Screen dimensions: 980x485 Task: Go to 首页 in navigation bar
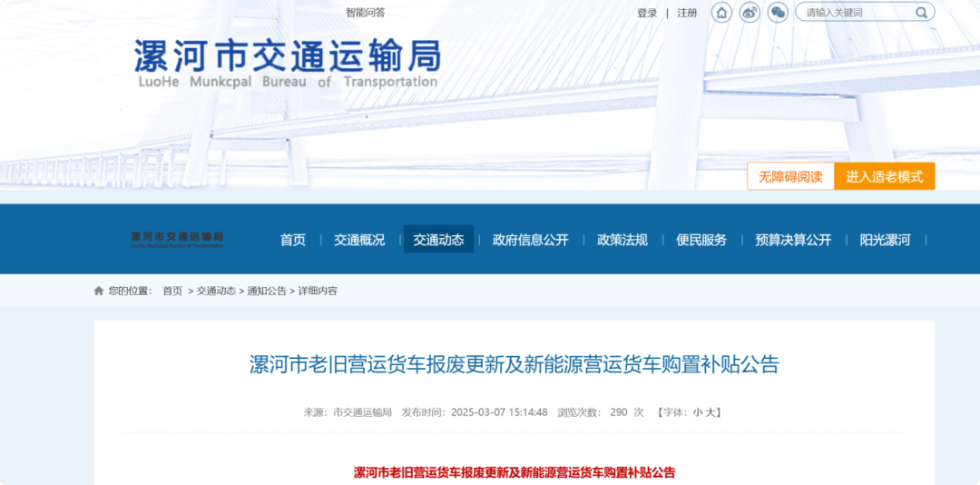point(293,240)
